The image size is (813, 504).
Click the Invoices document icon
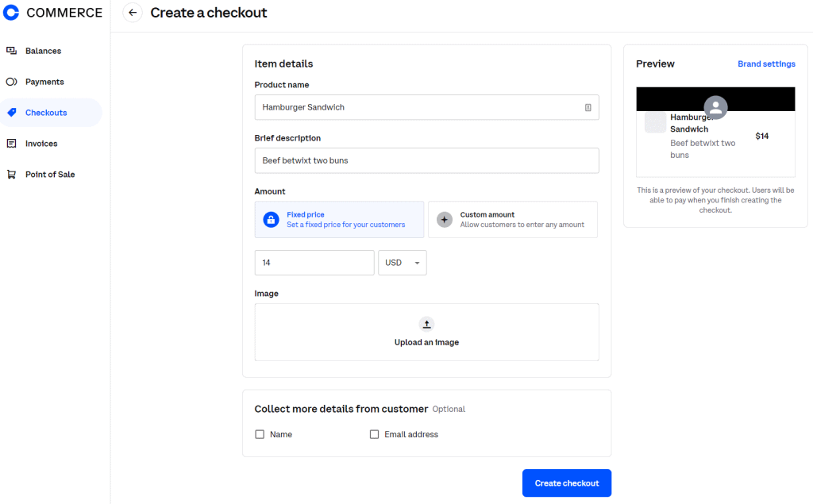click(11, 143)
